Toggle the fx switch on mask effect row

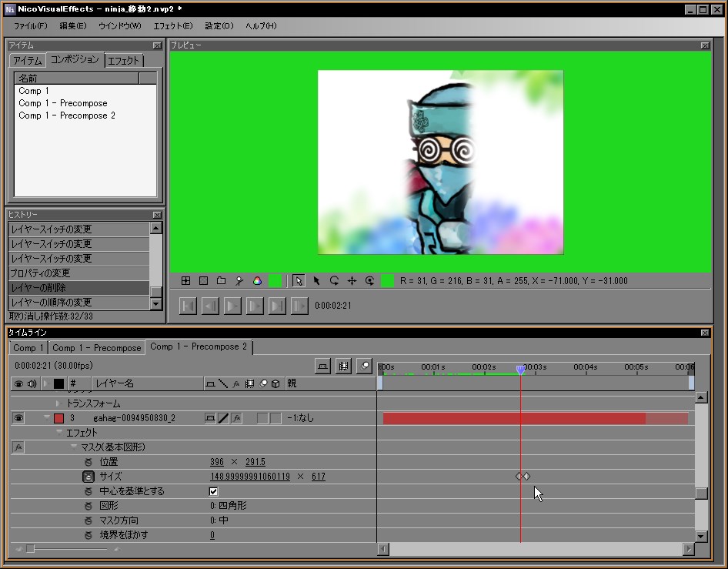18,447
